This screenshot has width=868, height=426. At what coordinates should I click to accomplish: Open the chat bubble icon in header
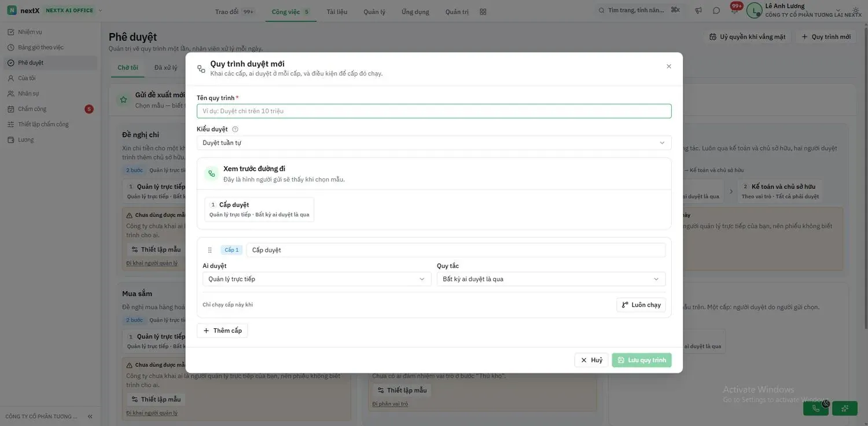pos(716,10)
